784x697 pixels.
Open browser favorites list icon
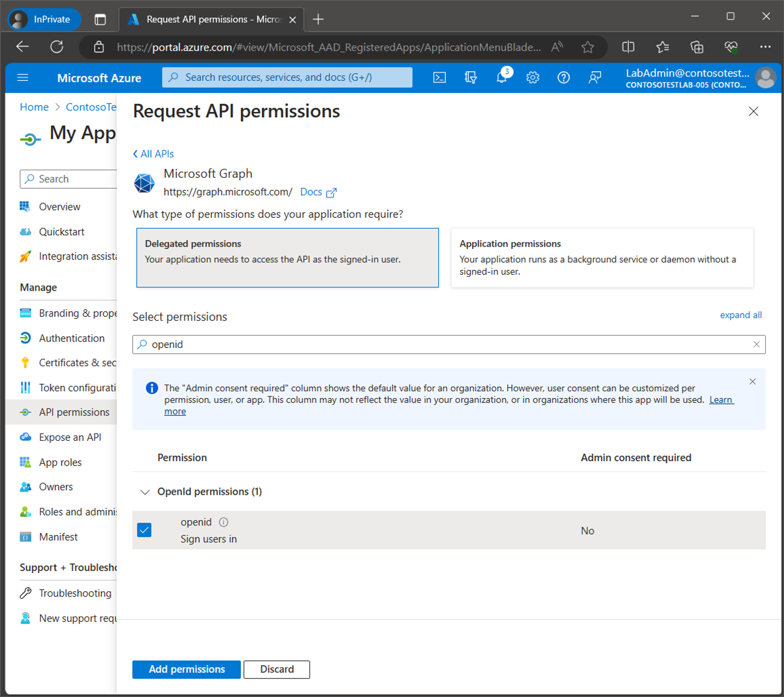(662, 47)
